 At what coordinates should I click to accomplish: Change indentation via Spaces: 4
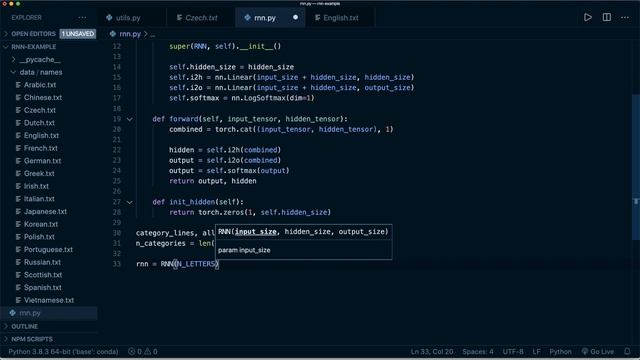point(478,351)
